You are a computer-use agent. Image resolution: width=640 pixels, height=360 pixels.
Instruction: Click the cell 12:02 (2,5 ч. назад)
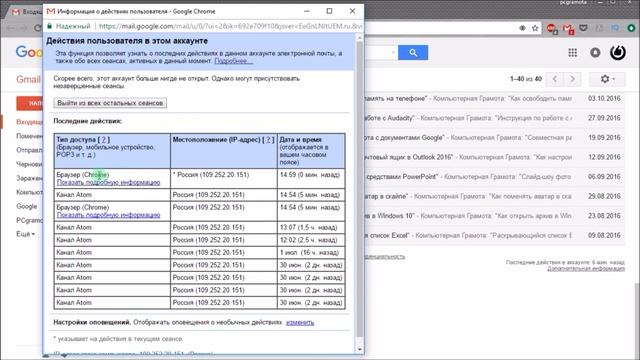(x=311, y=240)
